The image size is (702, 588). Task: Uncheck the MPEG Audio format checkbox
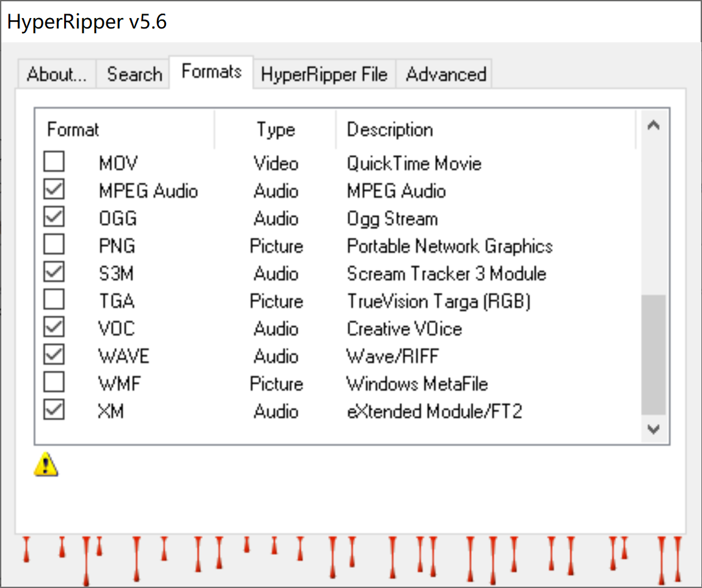click(54, 190)
